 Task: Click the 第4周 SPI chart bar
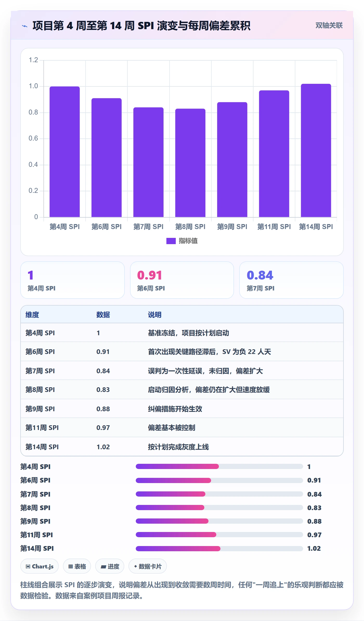point(64,152)
